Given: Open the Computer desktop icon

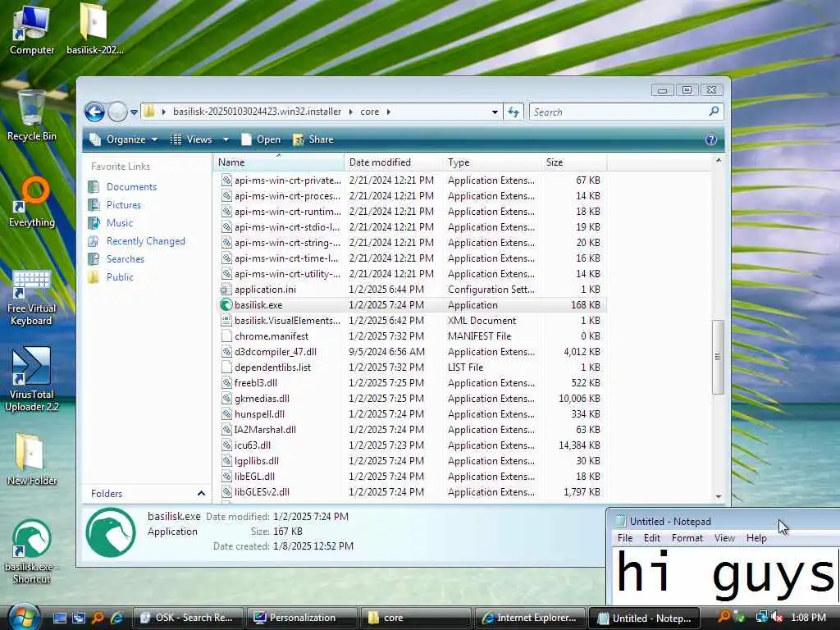Looking at the screenshot, I should 32,30.
